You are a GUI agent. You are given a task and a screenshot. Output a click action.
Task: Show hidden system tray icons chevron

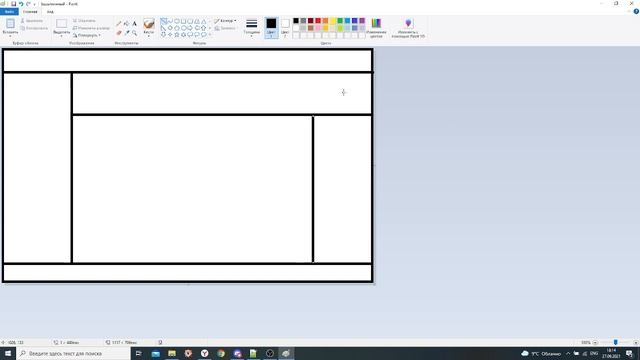[568, 353]
